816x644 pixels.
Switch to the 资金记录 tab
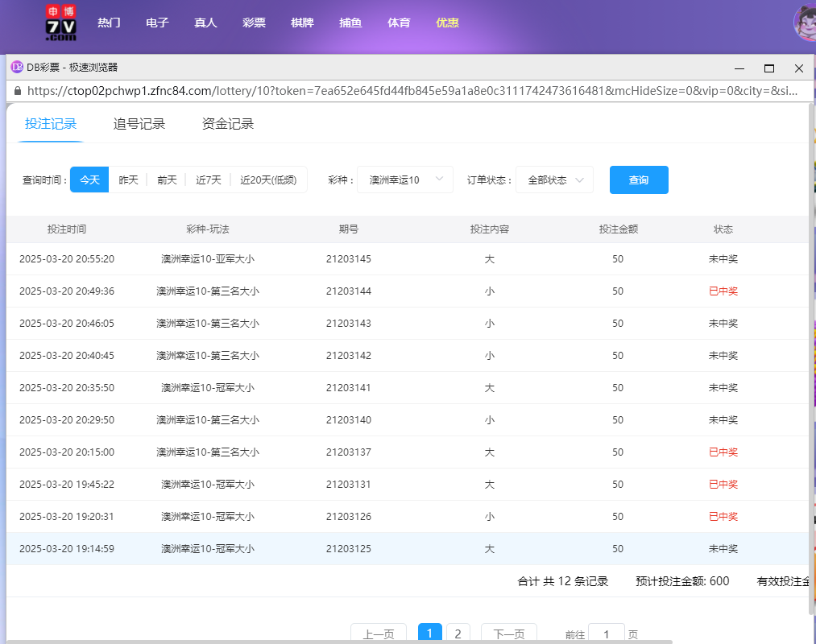pos(226,124)
